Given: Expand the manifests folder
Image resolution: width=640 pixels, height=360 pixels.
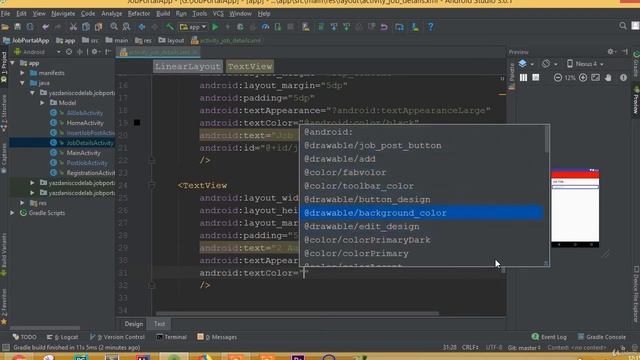Looking at the screenshot, I should click(x=22, y=73).
